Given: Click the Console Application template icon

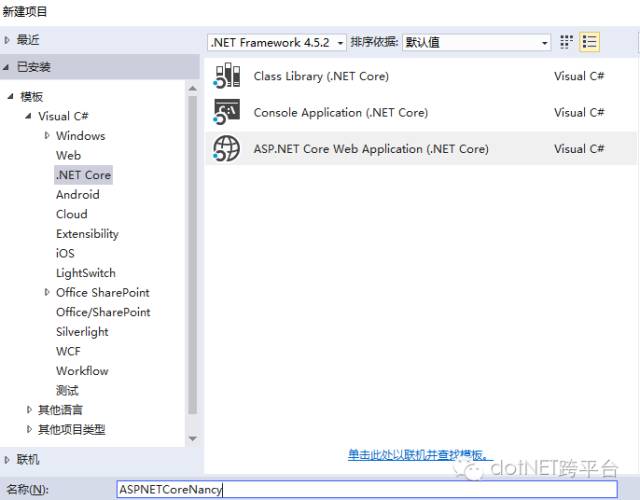Looking at the screenshot, I should click(x=227, y=112).
